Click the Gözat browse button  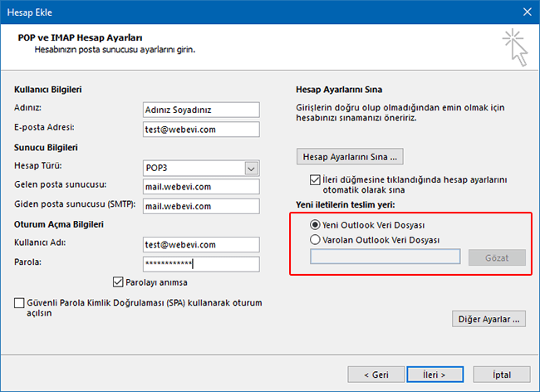(x=496, y=257)
